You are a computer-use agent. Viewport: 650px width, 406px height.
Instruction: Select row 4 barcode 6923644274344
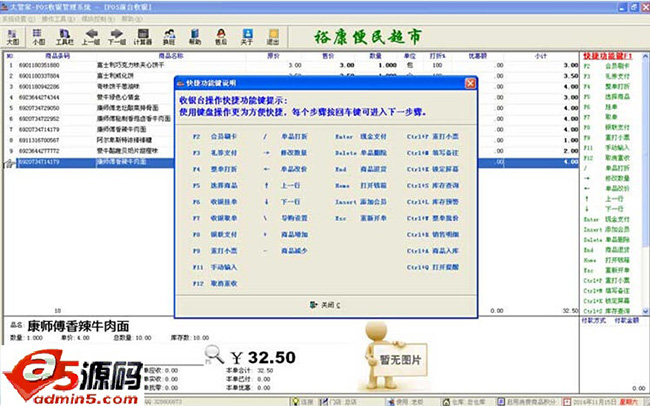tap(39, 97)
